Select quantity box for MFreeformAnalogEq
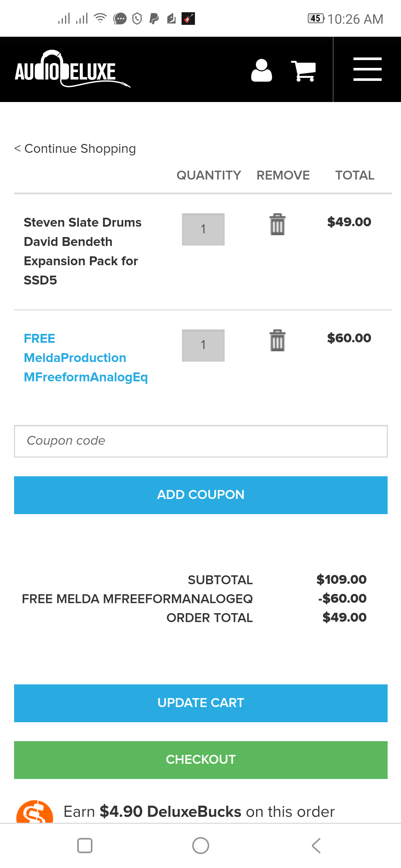 pos(203,345)
